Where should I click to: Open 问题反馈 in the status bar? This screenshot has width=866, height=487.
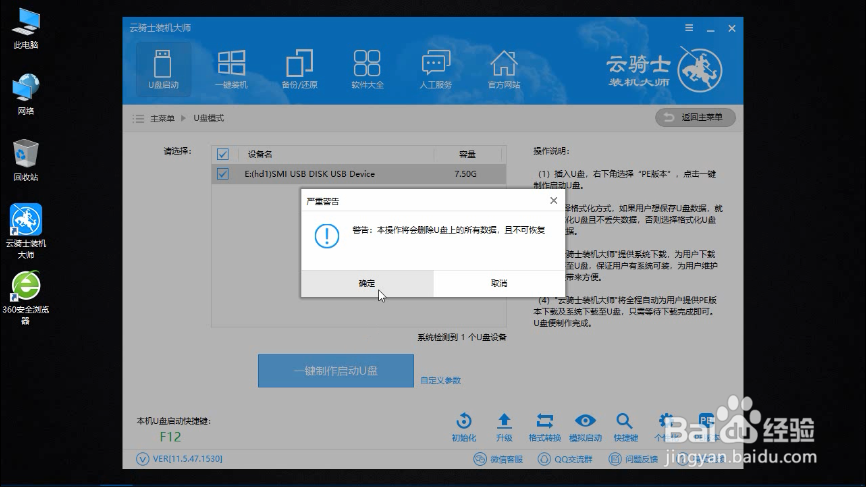633,459
